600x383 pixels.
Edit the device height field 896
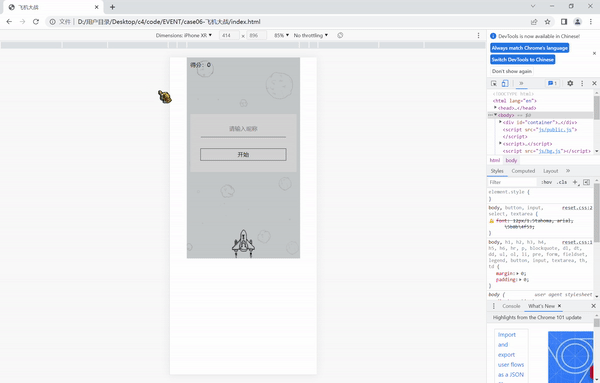click(256, 35)
